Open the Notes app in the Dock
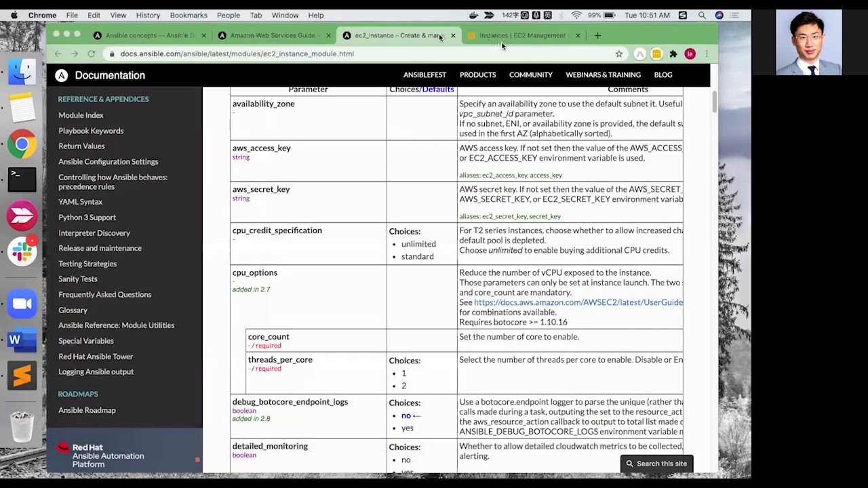Screen dimensions: 868x488 [x=22, y=107]
